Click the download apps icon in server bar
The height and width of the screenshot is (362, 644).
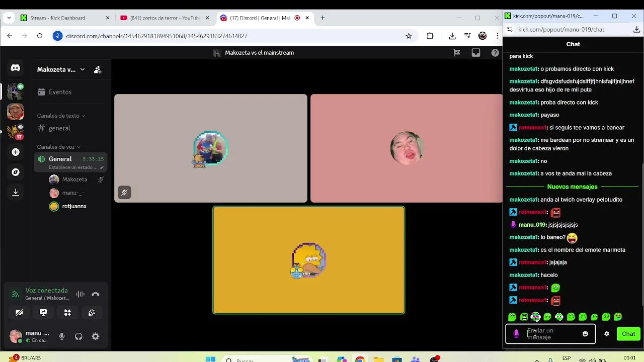click(x=16, y=192)
